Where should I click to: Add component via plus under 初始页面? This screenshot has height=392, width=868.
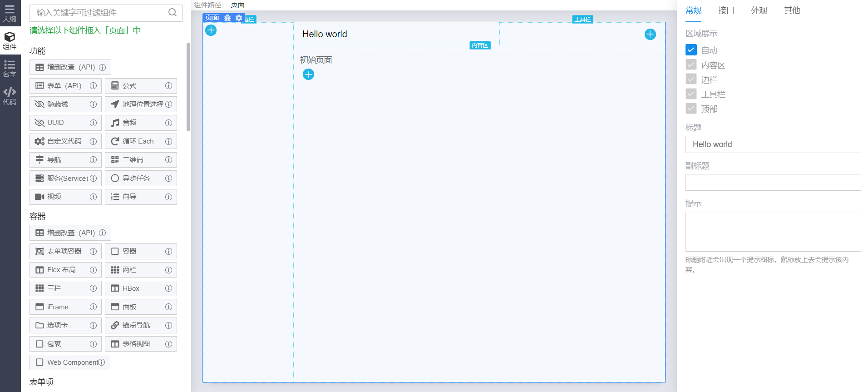coord(309,74)
